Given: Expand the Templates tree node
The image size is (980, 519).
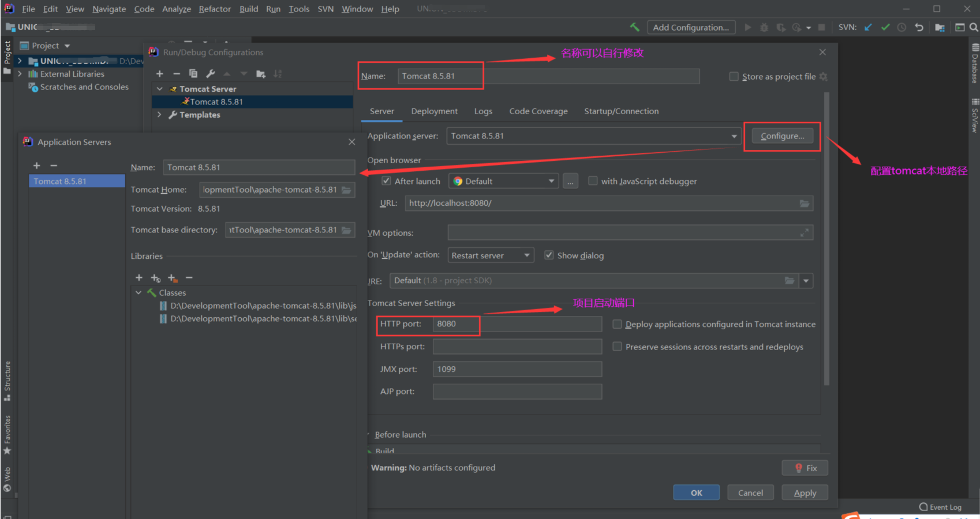Looking at the screenshot, I should 160,115.
